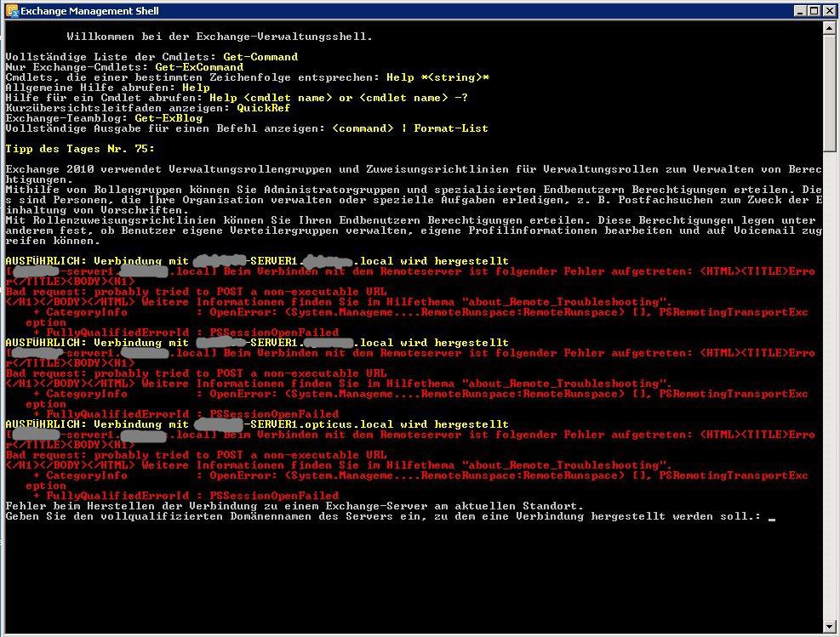Click the 'Exchange-Teamblog:' label
The width and height of the screenshot is (840, 637).
tap(67, 117)
